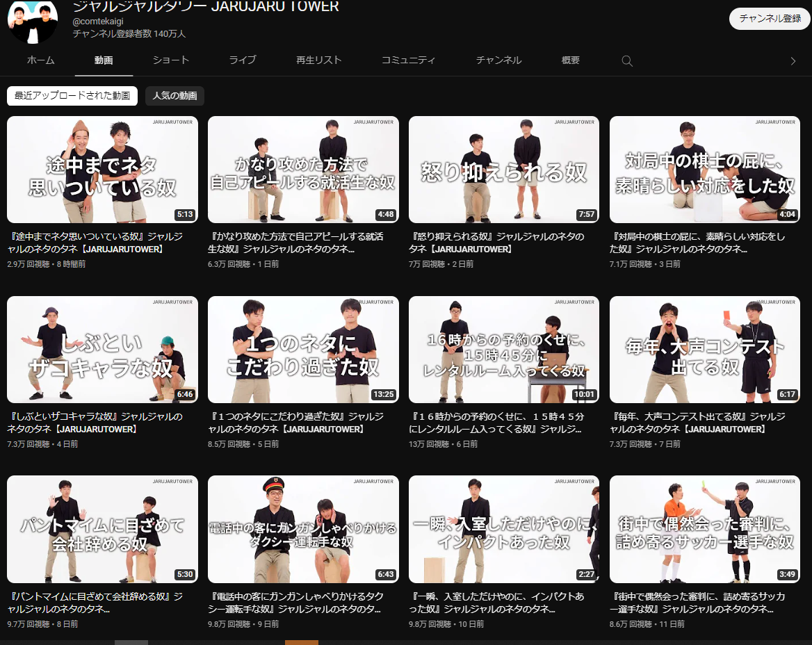Open thumbnail 一瞬、入室しただけやのに
This screenshot has width=812, height=645.
(504, 529)
